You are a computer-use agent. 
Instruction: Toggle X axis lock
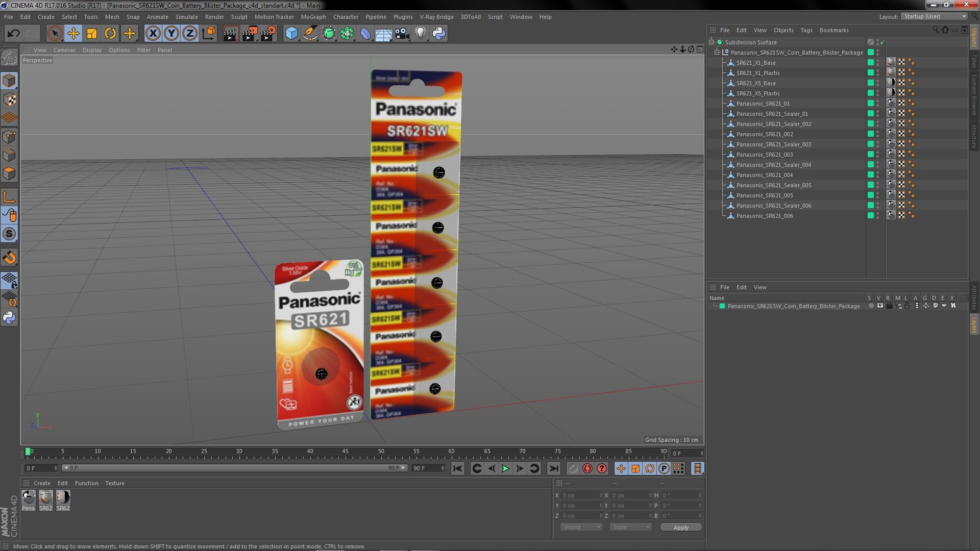tap(153, 34)
